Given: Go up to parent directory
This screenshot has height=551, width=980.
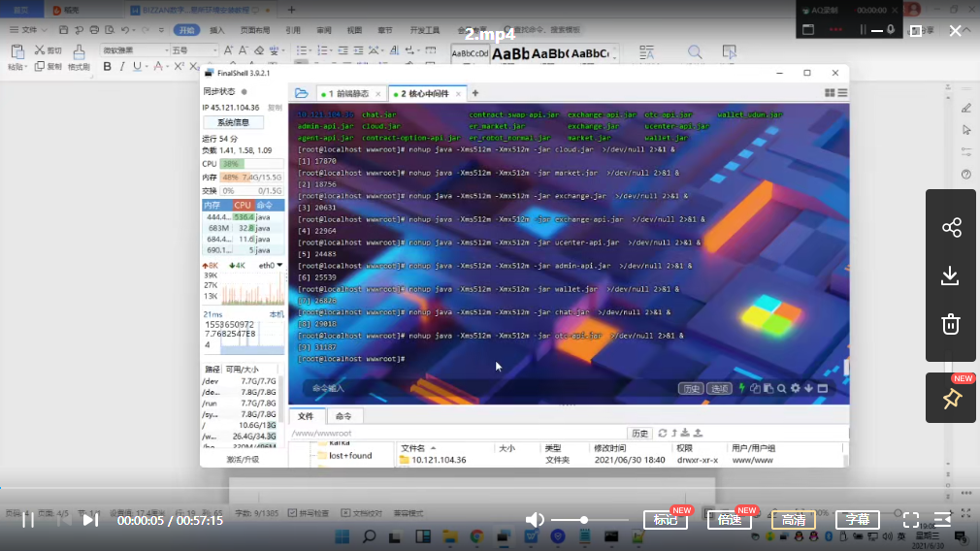Looking at the screenshot, I should [x=673, y=433].
